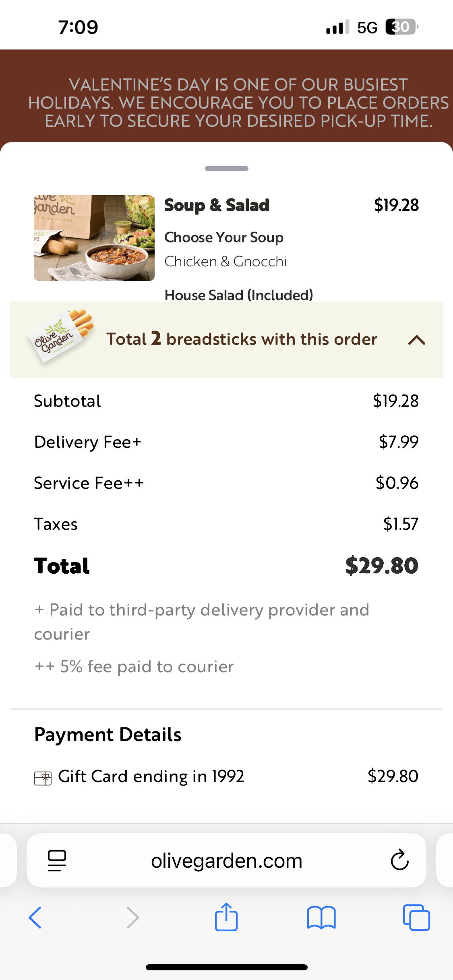Open the bookmarks book icon
The height and width of the screenshot is (980, 453).
[321, 918]
